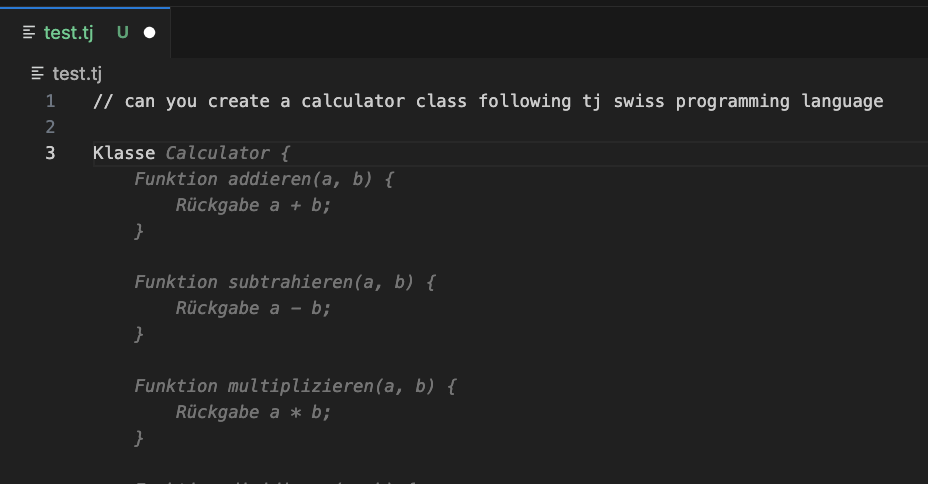The height and width of the screenshot is (484, 928).
Task: Click line number 2 in gutter
Action: click(50, 127)
